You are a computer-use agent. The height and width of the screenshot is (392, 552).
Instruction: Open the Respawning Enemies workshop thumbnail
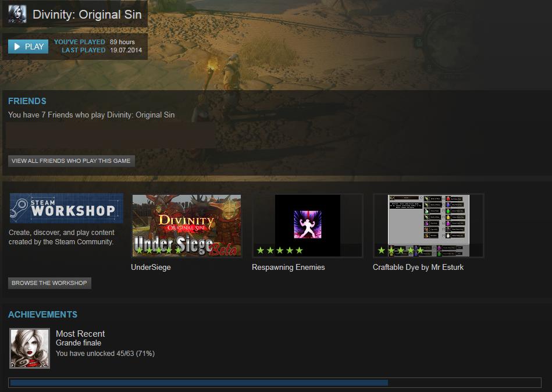pyautogui.click(x=307, y=226)
